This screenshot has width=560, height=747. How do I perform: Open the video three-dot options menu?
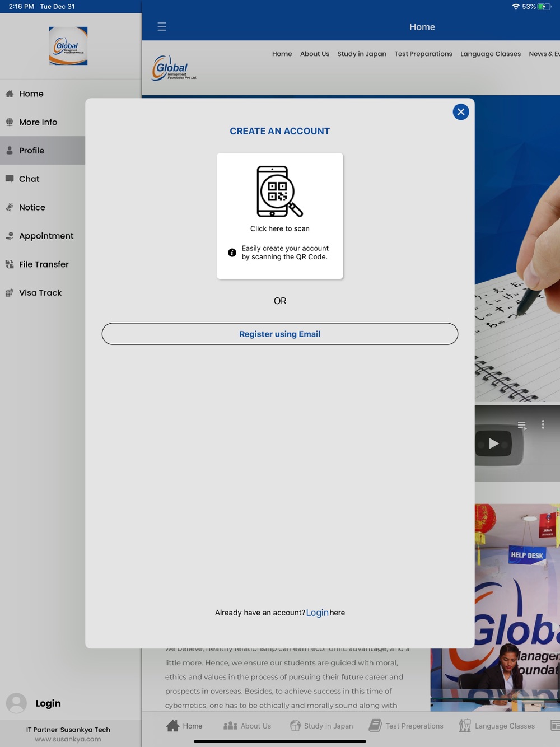point(543,424)
